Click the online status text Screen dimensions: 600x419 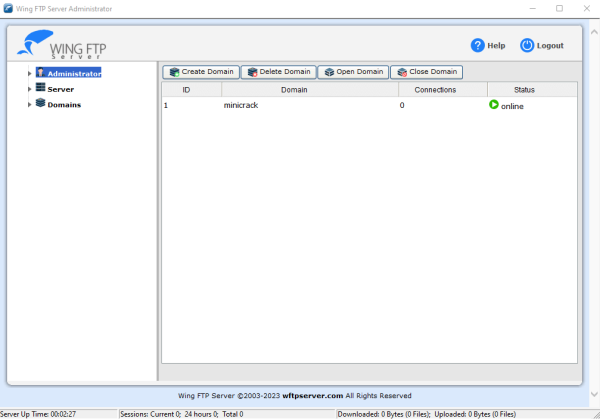point(512,106)
